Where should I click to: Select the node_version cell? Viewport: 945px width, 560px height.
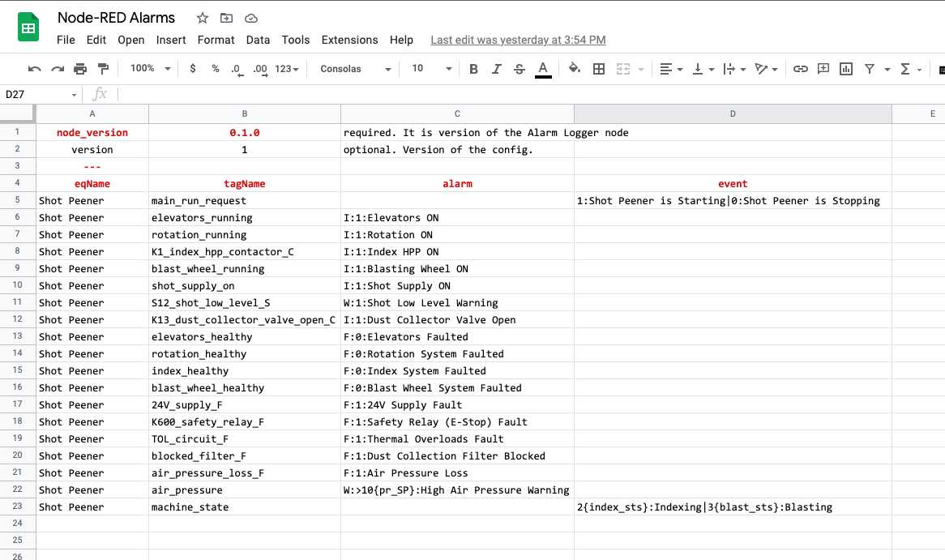coord(92,133)
